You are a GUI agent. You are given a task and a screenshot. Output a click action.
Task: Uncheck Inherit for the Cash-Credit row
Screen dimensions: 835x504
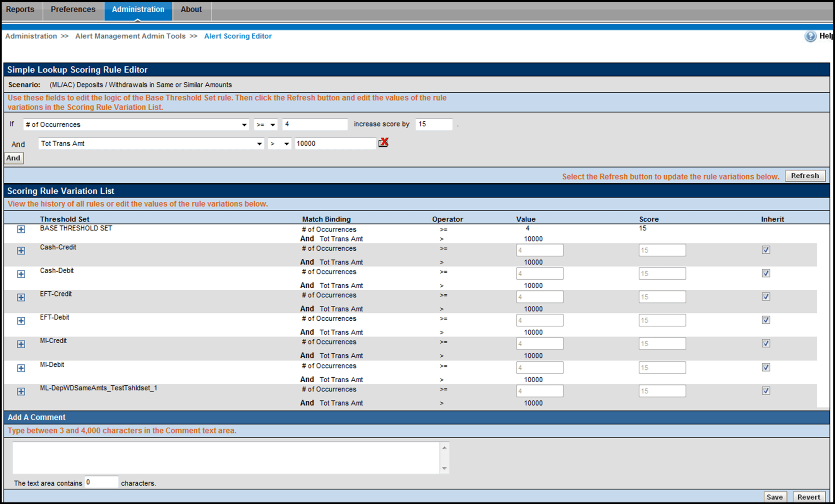pos(766,250)
